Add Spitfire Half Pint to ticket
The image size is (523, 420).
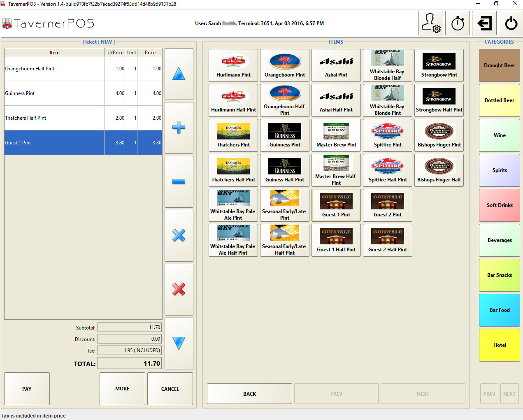coord(388,170)
